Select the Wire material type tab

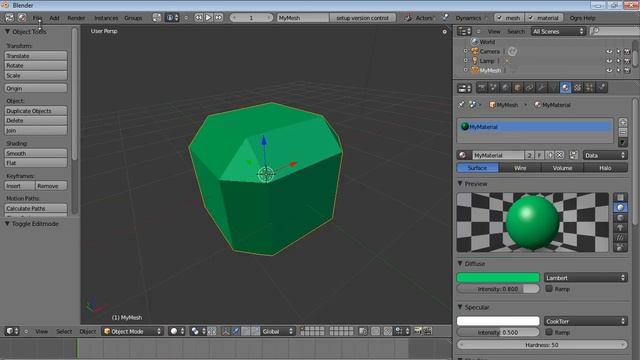pos(520,168)
